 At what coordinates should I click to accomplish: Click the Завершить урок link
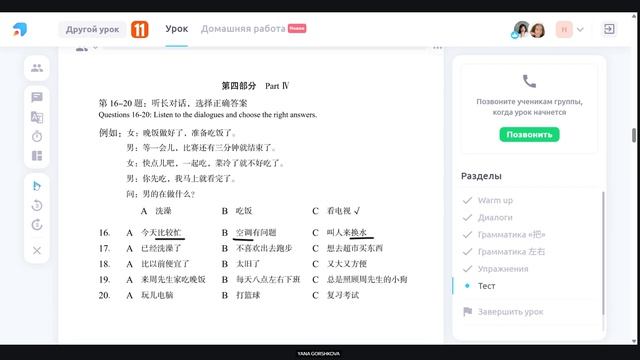[510, 312]
